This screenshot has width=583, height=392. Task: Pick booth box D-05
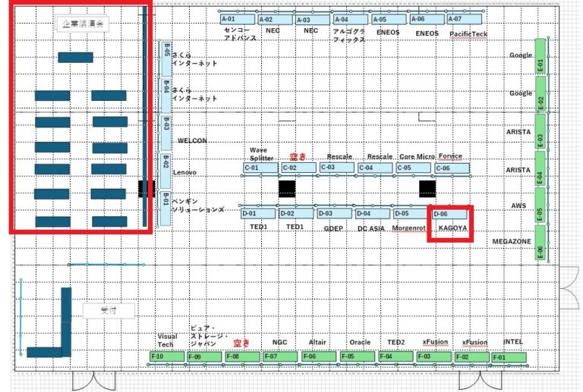[x=411, y=214]
